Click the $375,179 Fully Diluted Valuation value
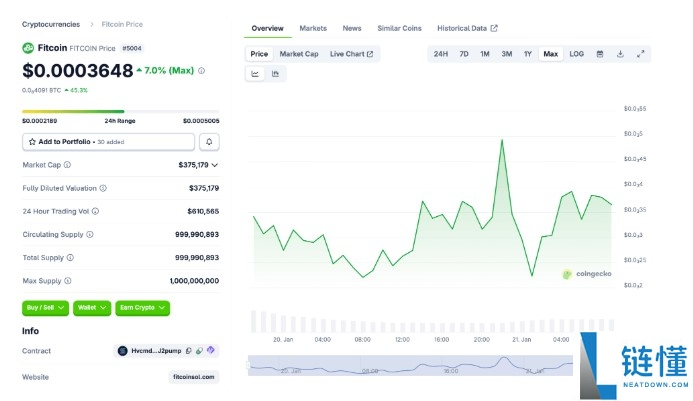The width and height of the screenshot is (693, 401). pyautogui.click(x=204, y=188)
